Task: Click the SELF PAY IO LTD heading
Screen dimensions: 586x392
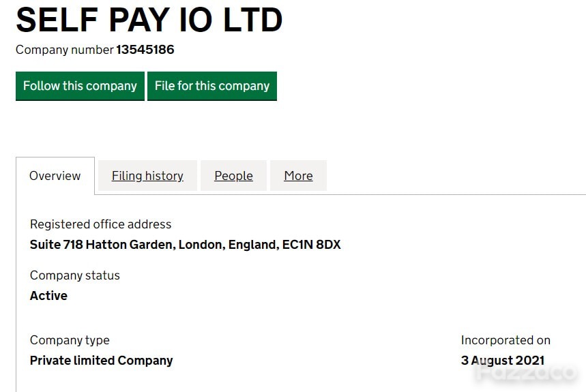Action: (149, 20)
